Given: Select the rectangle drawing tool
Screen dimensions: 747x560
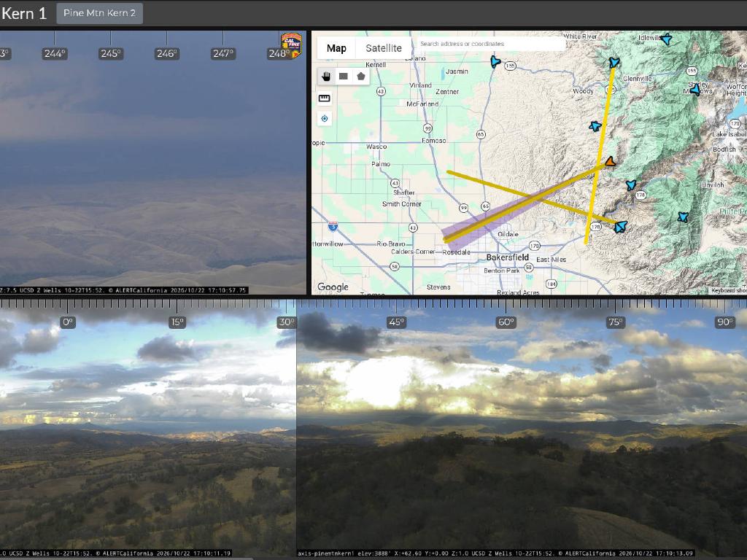Looking at the screenshot, I should coord(344,76).
